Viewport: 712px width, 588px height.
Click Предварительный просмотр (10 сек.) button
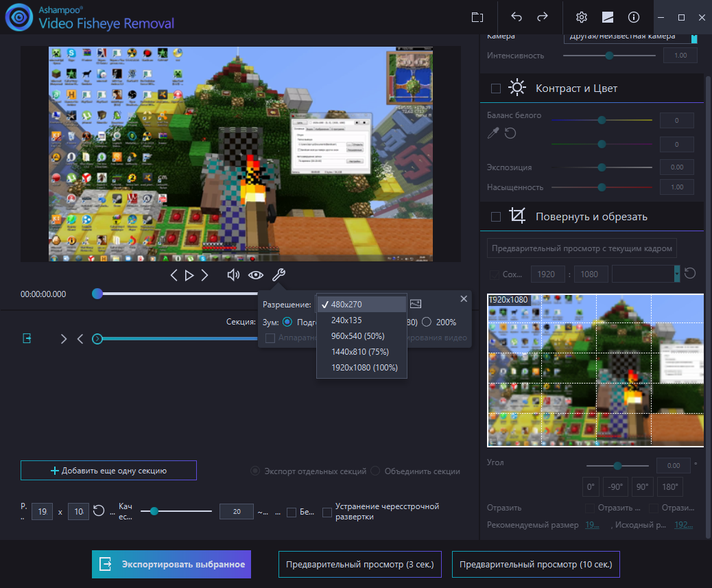point(536,565)
